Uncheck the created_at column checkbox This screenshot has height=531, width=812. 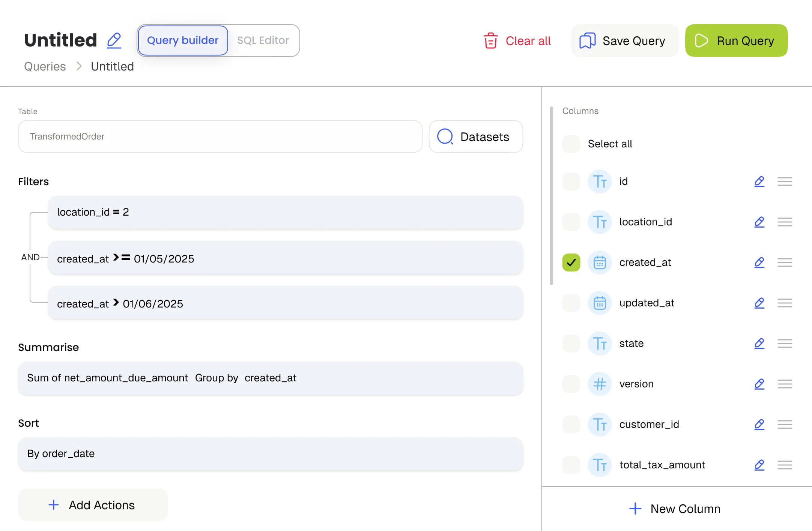click(571, 262)
